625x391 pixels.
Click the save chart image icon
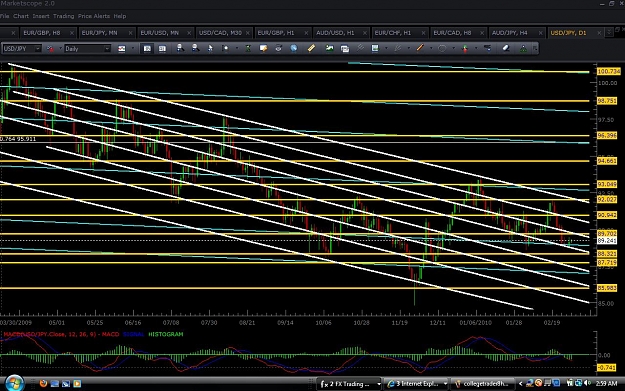[x=375, y=48]
